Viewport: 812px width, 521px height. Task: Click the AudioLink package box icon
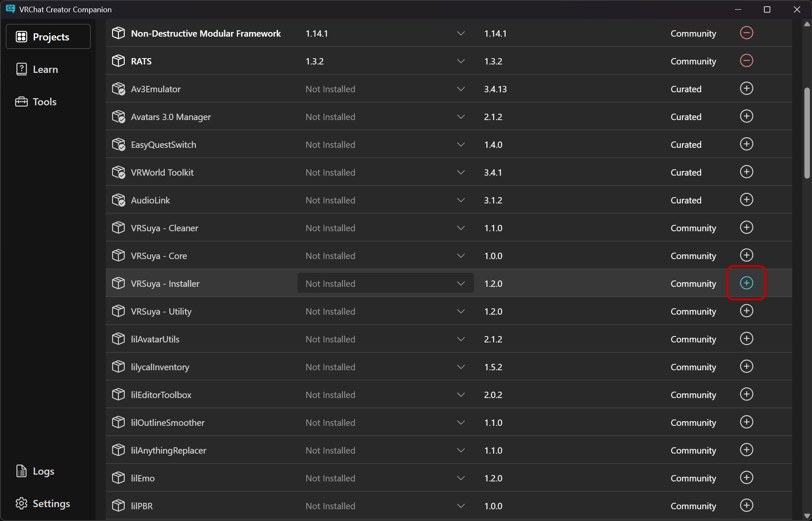pyautogui.click(x=118, y=200)
